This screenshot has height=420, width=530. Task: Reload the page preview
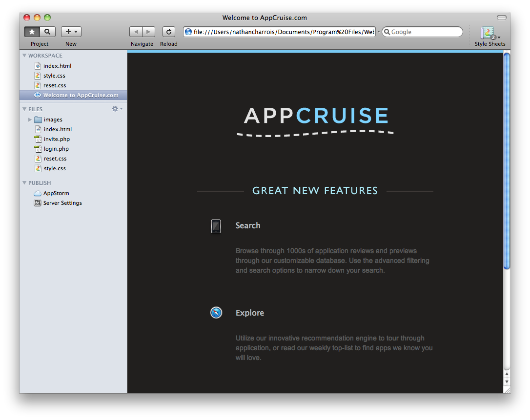tap(169, 32)
